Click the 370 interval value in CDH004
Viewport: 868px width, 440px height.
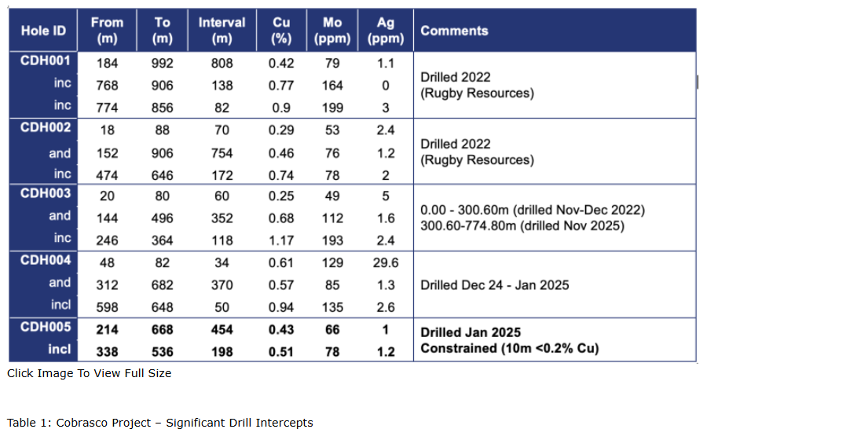click(222, 285)
